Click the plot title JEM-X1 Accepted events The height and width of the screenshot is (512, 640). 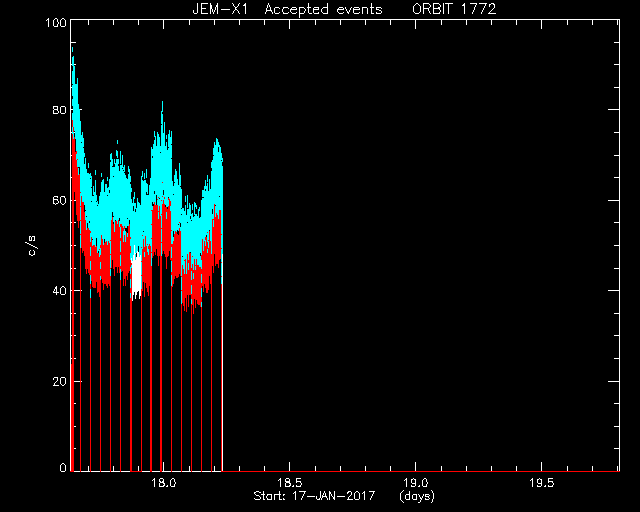pyautogui.click(x=287, y=9)
